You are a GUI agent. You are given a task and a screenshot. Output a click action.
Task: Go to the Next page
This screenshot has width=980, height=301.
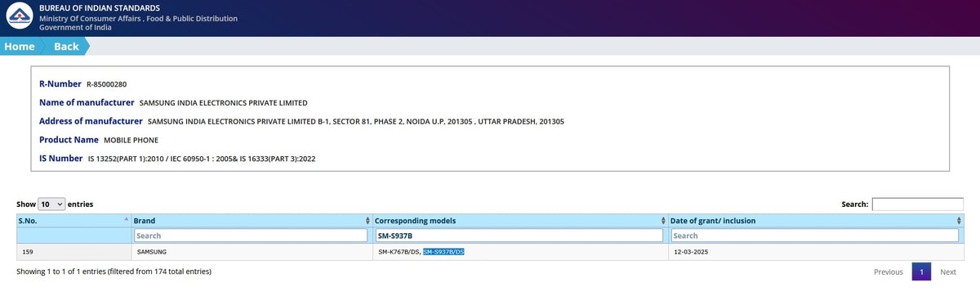947,272
